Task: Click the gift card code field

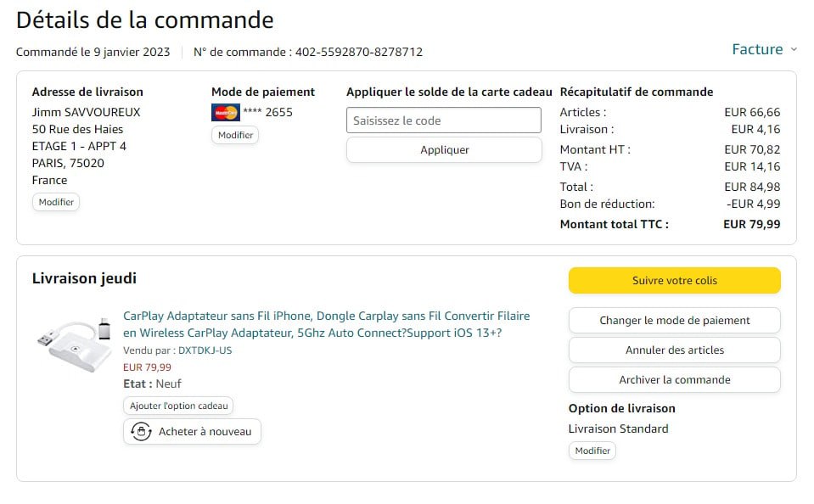Action: click(x=443, y=120)
